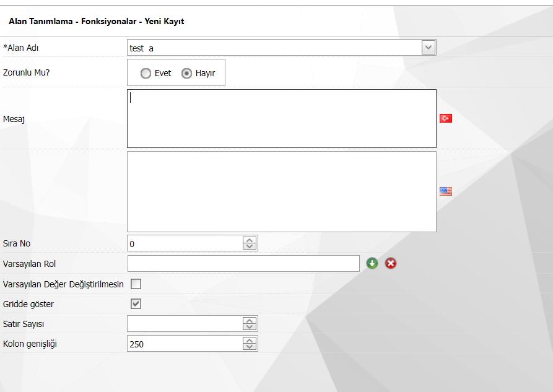Viewport: 553px width, 392px height.
Task: Click the US flag language icon
Action: click(446, 191)
